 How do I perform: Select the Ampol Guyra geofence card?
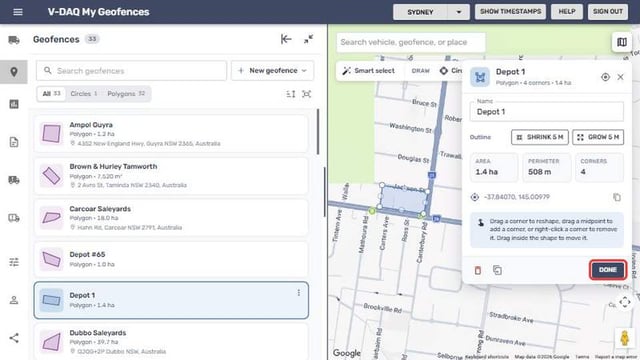tap(171, 134)
